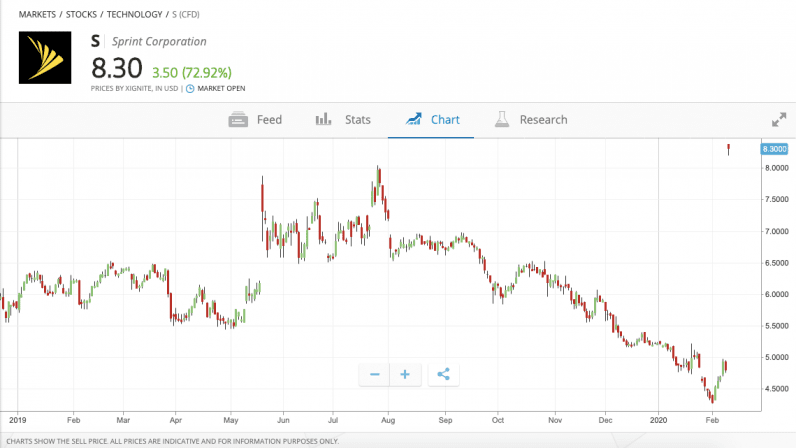Image resolution: width=796 pixels, height=448 pixels.
Task: Click the green 3.50 (72.92%) change value
Action: click(x=191, y=72)
